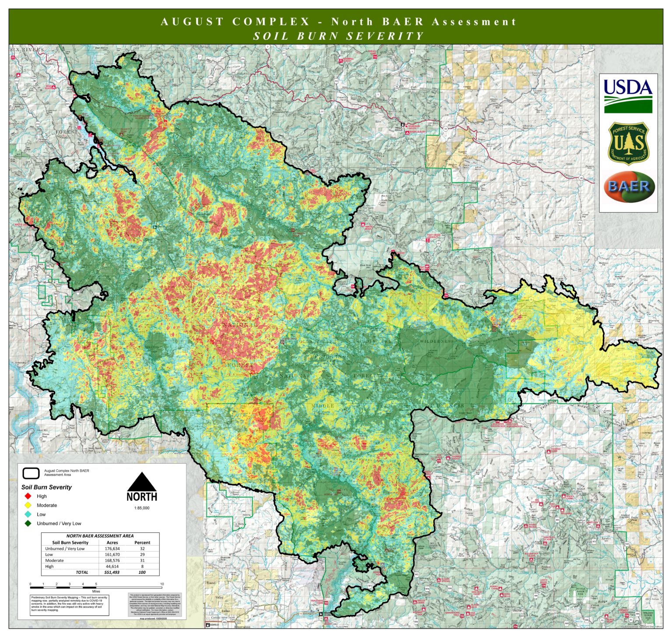
Task: Click the 551,493 total acres value
Action: (x=112, y=572)
